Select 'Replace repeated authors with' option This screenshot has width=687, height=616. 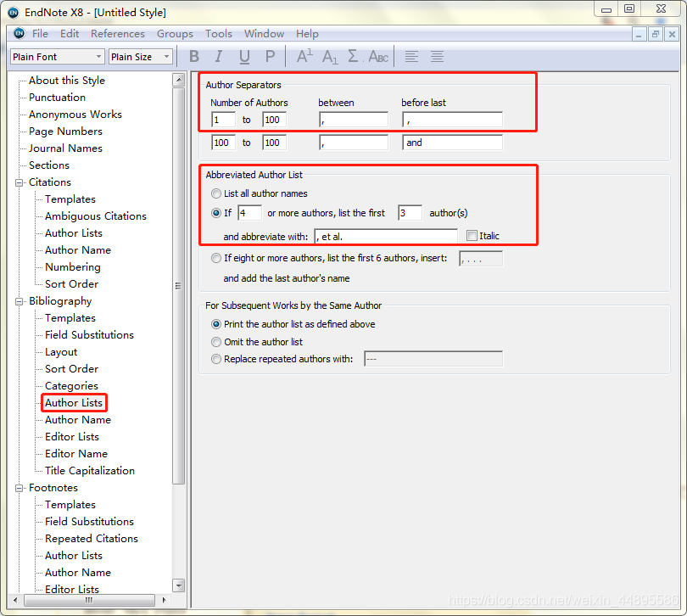(216, 359)
